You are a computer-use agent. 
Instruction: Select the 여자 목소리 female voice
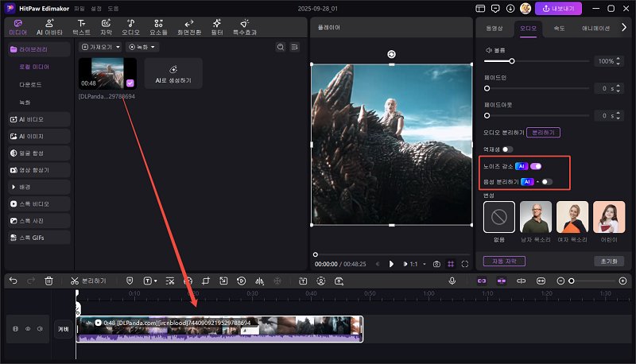pyautogui.click(x=572, y=217)
